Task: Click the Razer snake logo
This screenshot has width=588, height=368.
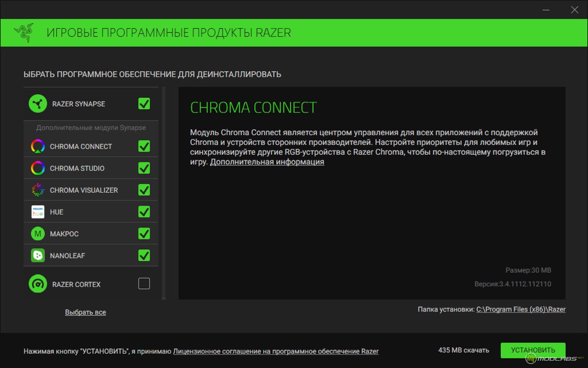Action: point(24,32)
